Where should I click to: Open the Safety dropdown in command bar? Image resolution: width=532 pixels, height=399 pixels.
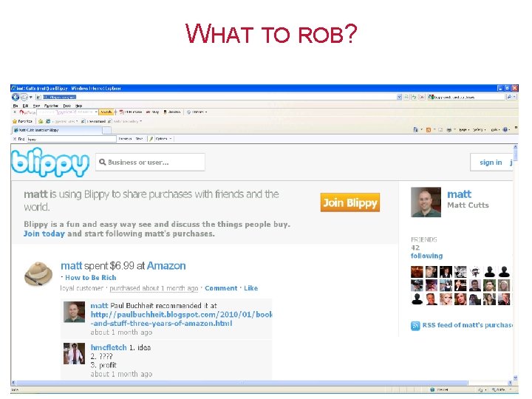[479, 129]
